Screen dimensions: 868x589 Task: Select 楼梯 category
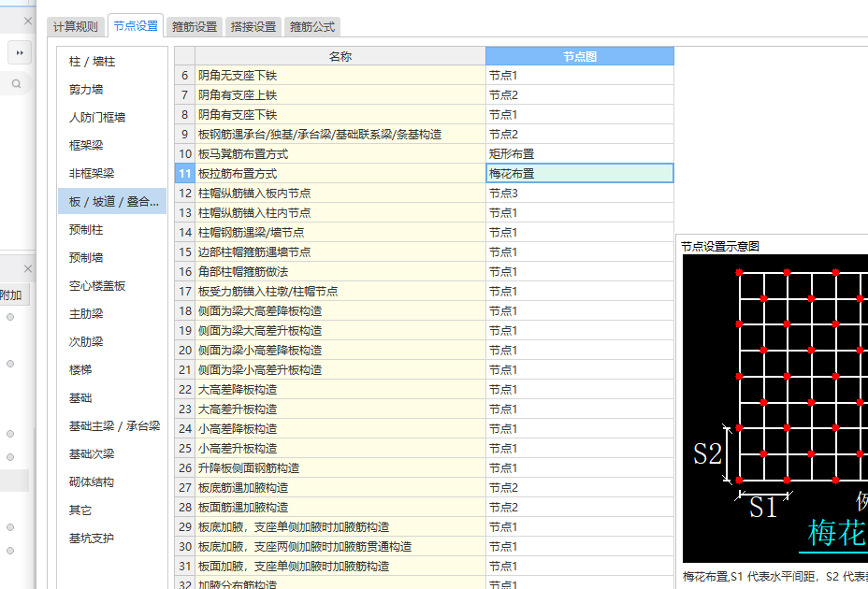tap(112, 370)
